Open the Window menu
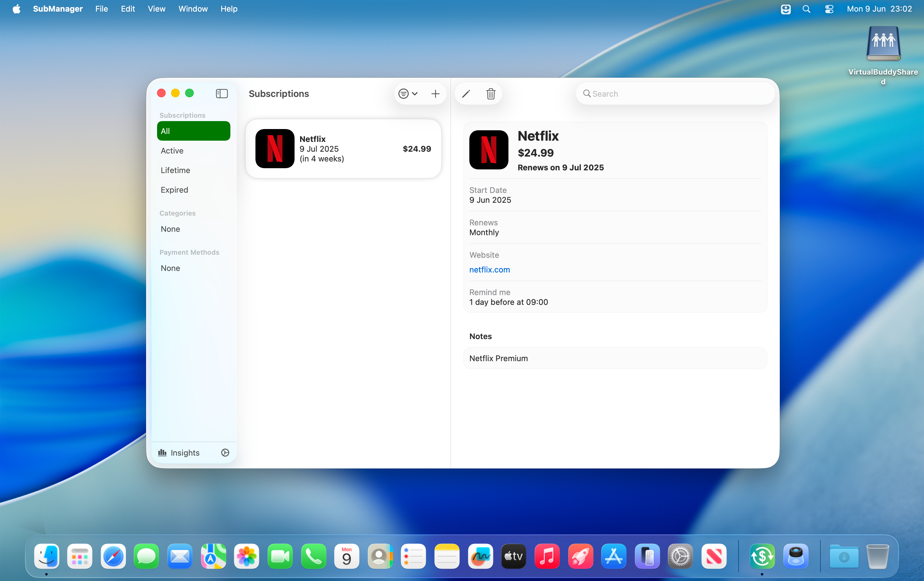This screenshot has width=924, height=581. coord(193,9)
